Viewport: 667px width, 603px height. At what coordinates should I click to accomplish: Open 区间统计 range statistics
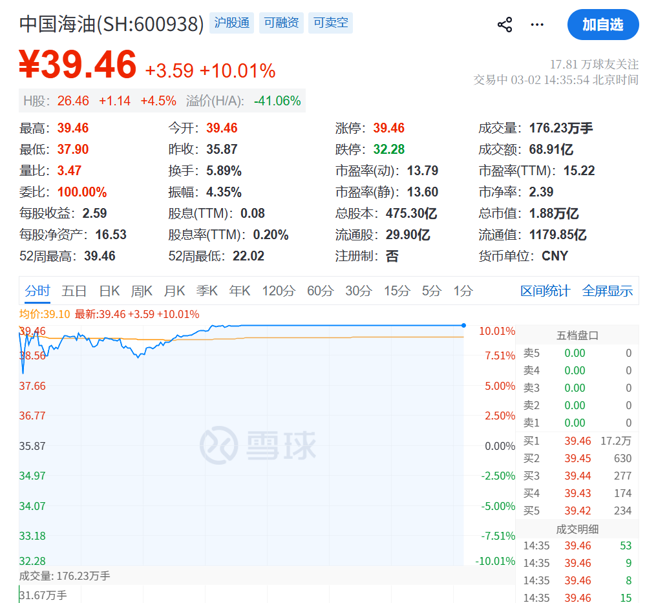click(x=545, y=291)
